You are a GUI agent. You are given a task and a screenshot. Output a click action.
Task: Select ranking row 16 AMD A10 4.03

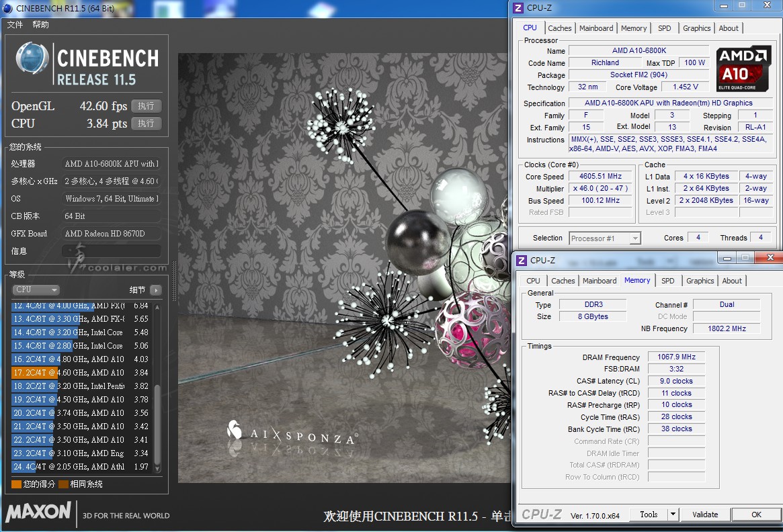click(x=81, y=359)
